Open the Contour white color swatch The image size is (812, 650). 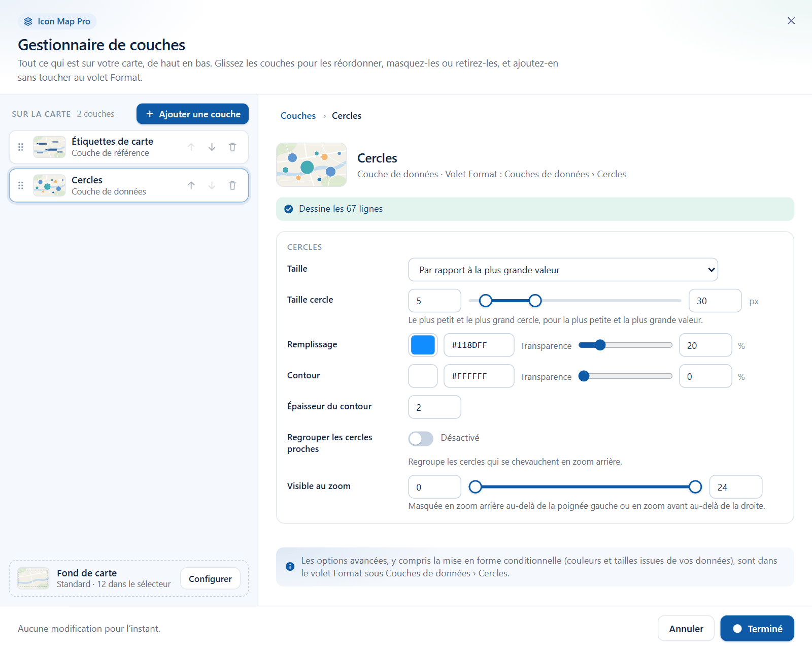click(x=423, y=376)
